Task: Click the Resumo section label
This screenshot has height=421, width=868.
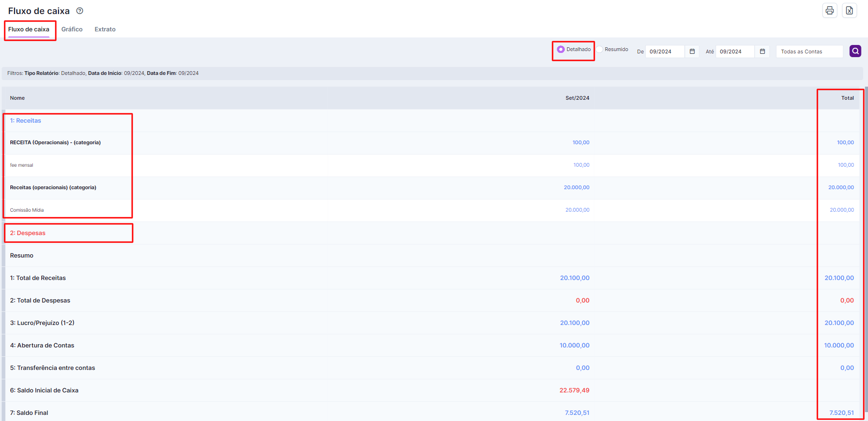Action: [22, 256]
